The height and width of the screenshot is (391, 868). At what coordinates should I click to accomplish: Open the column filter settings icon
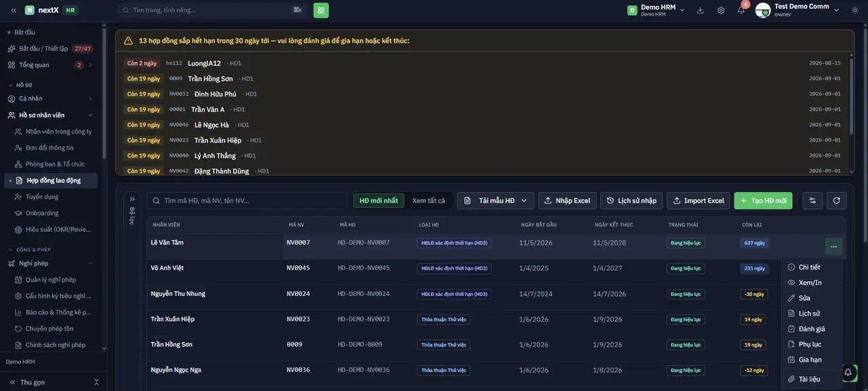[812, 200]
